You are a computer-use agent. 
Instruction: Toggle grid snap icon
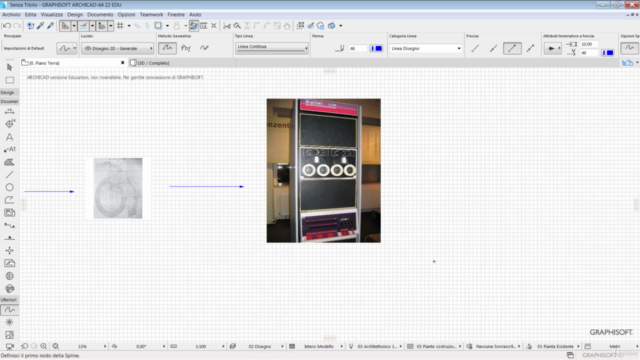pos(120,26)
